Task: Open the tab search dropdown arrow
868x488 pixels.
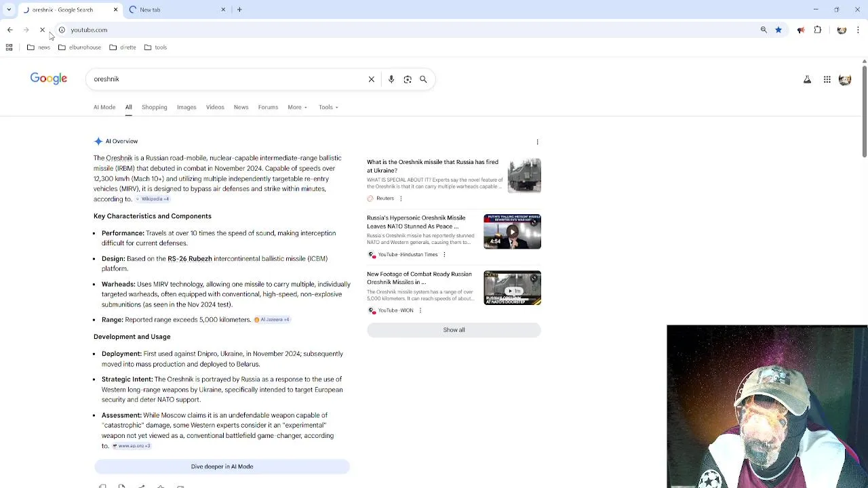Action: [x=9, y=9]
